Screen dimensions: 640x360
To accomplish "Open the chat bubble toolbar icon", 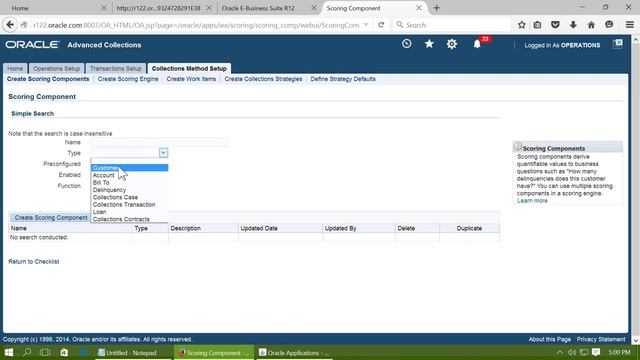I will (609, 25).
